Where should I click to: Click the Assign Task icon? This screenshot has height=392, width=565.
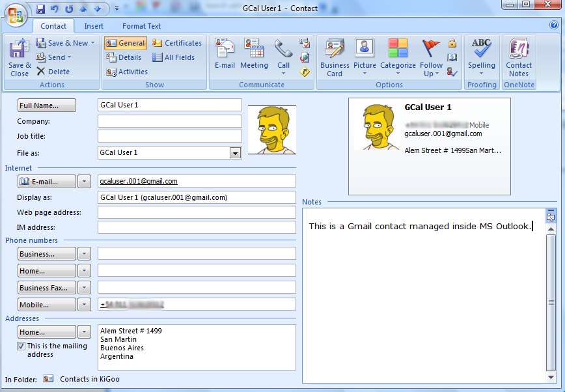305,43
